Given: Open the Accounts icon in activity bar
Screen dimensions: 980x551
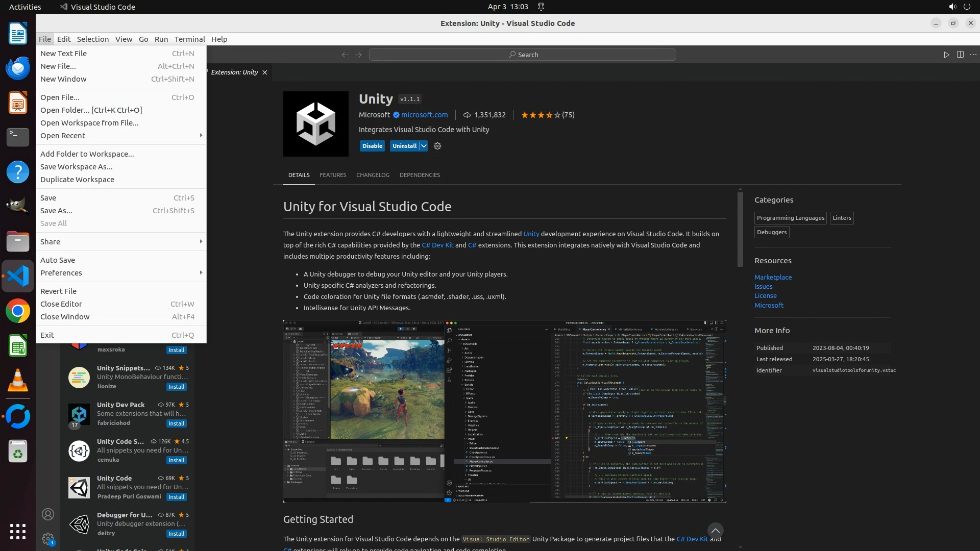Looking at the screenshot, I should (x=48, y=514).
